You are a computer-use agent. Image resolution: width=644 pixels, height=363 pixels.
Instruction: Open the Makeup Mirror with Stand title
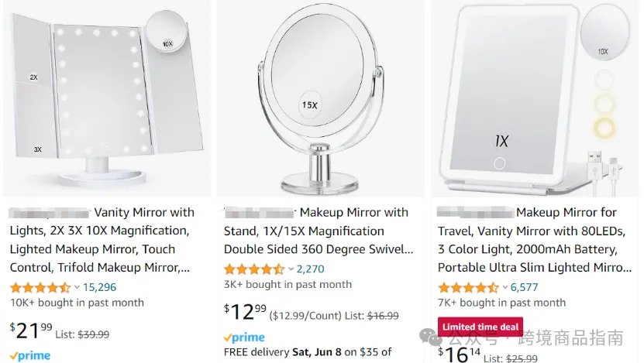click(x=319, y=231)
